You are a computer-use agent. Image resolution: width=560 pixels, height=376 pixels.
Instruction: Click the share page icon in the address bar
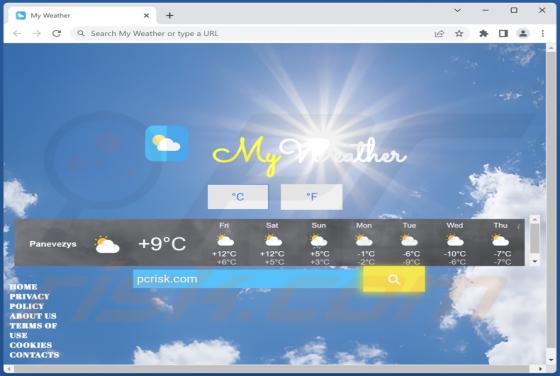coord(439,34)
